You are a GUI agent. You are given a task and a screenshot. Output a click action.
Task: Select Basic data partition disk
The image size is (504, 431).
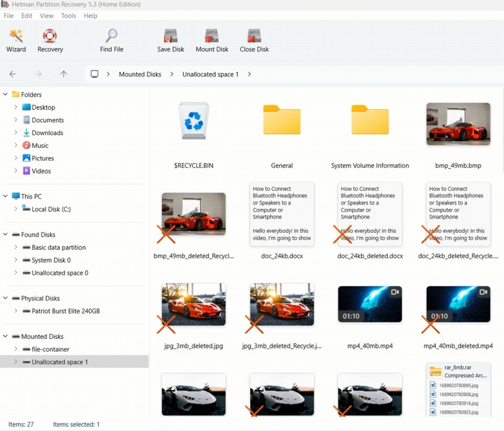[58, 247]
